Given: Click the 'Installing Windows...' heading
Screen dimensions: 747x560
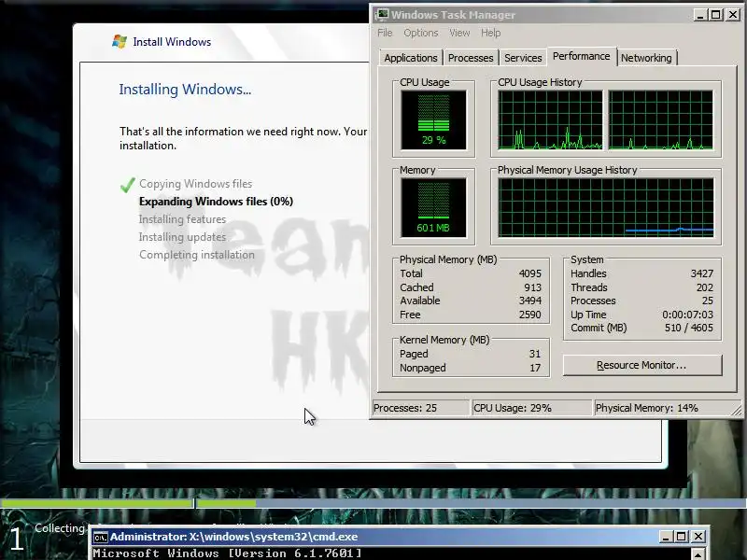Looking at the screenshot, I should pyautogui.click(x=185, y=89).
